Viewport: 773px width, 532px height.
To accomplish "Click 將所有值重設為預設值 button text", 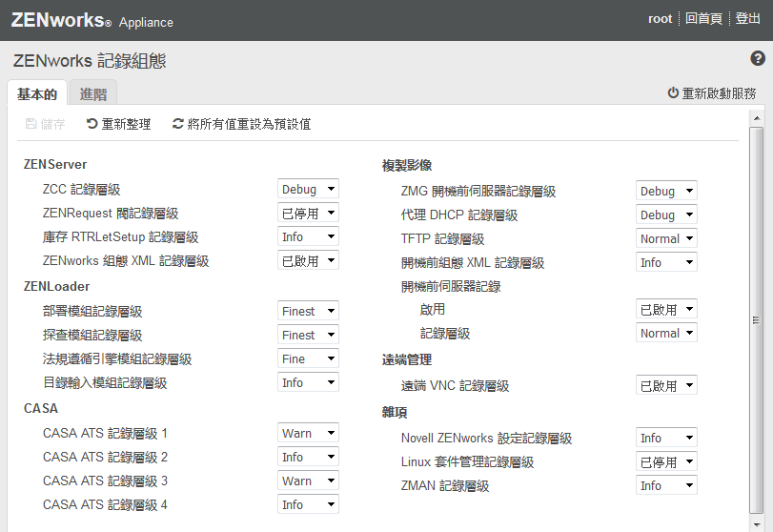I will 249,124.
